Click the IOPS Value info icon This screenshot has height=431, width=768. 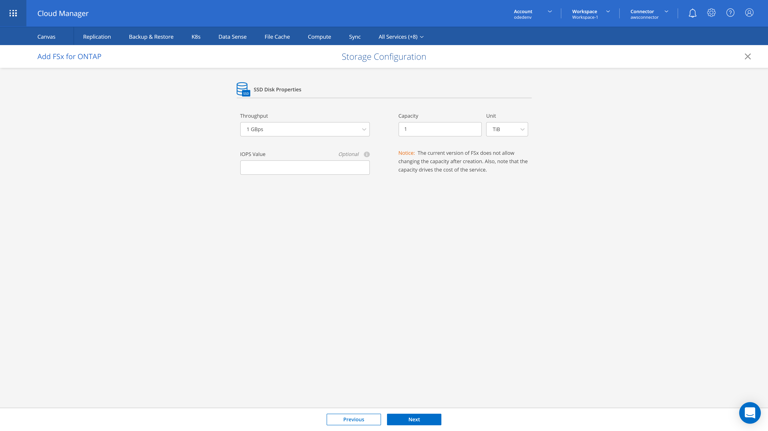click(x=366, y=154)
